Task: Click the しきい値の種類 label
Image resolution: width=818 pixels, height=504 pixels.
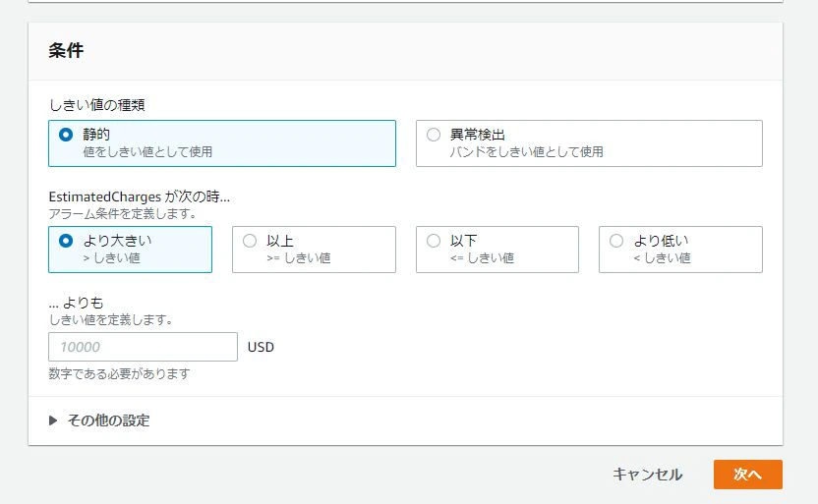Action: click(x=97, y=105)
